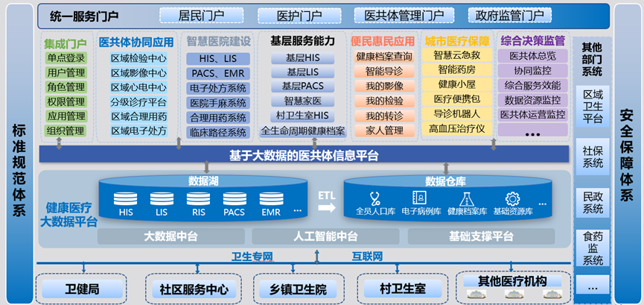Click the RIS database icon

pyautogui.click(x=198, y=199)
